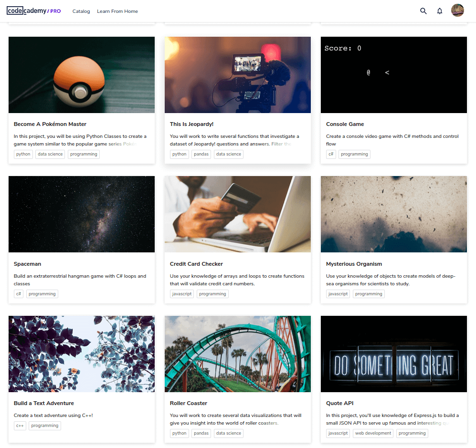Image resolution: width=476 pixels, height=448 pixels.
Task: Click 'Create a console video game' description
Action: [x=392, y=140]
